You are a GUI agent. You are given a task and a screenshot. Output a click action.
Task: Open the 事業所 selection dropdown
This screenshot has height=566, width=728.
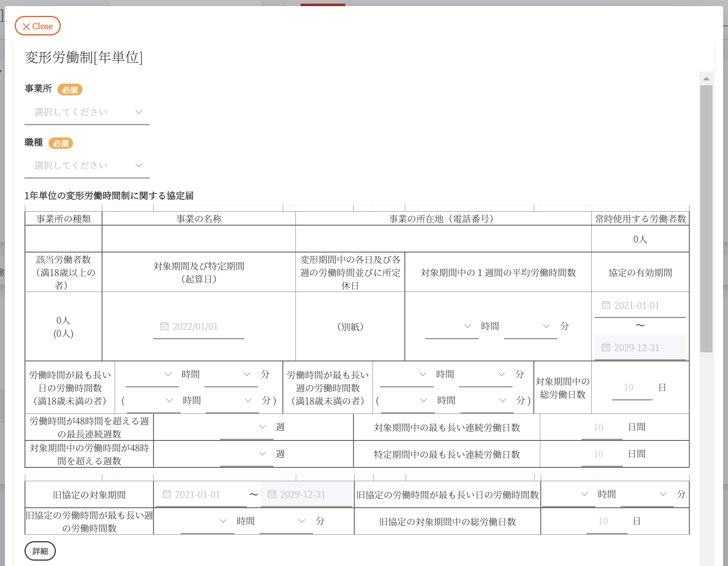tap(87, 112)
